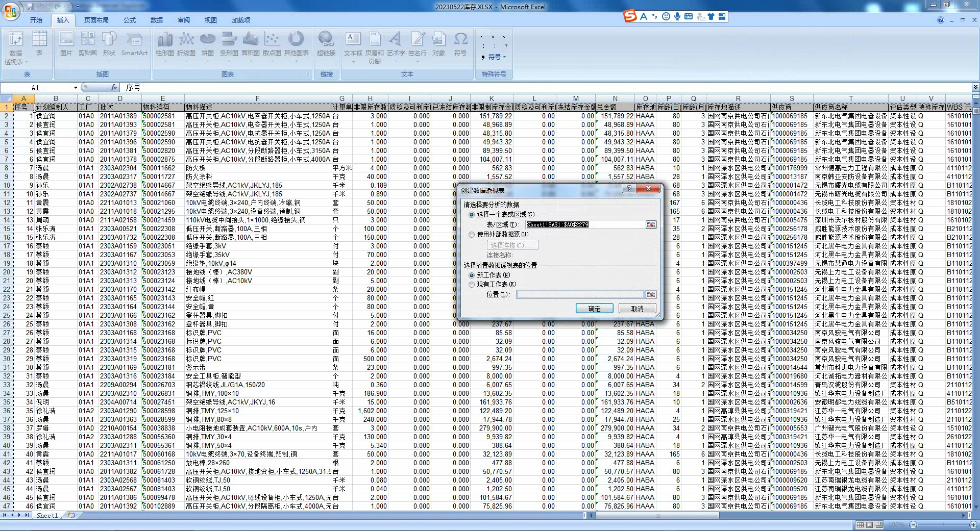980x531 pixels.
Task: Switch to the 页面布局 ribbon tab
Action: pos(96,20)
